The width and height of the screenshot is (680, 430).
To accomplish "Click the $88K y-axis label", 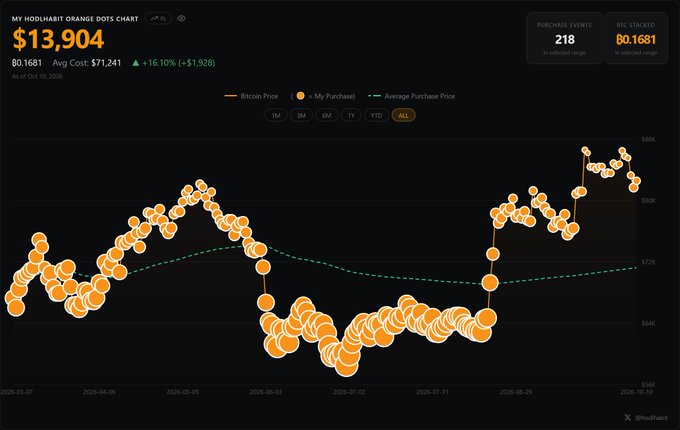I will 648,139.
